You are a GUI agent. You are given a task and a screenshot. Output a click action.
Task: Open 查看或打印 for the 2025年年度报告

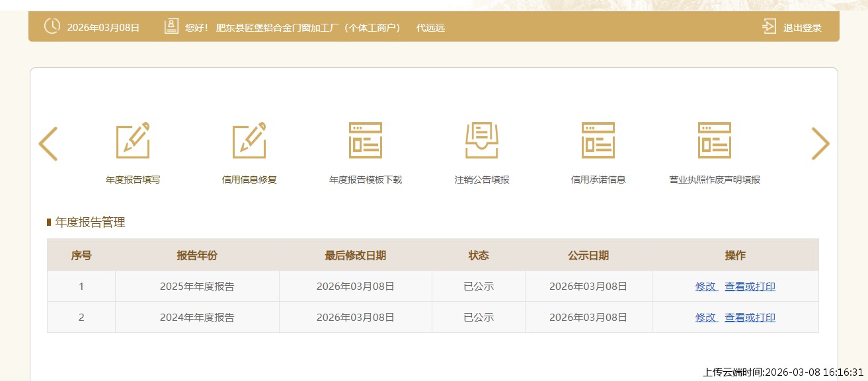click(750, 287)
